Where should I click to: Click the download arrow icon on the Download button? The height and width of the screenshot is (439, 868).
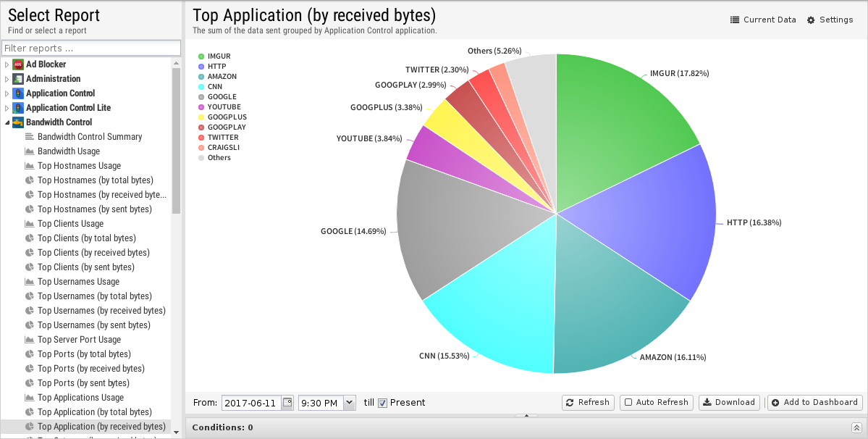pyautogui.click(x=707, y=403)
